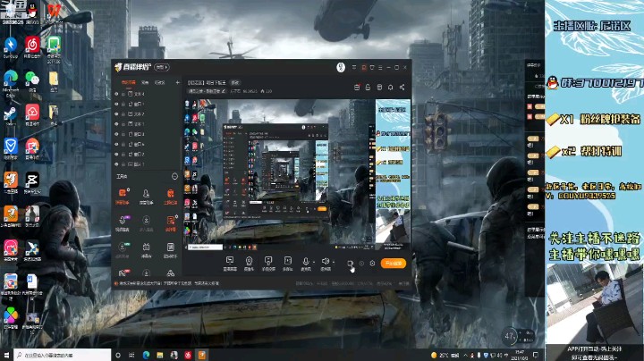The height and width of the screenshot is (361, 644).
Task: Open Microsoft Edge from the taskbar
Action: click(x=146, y=355)
